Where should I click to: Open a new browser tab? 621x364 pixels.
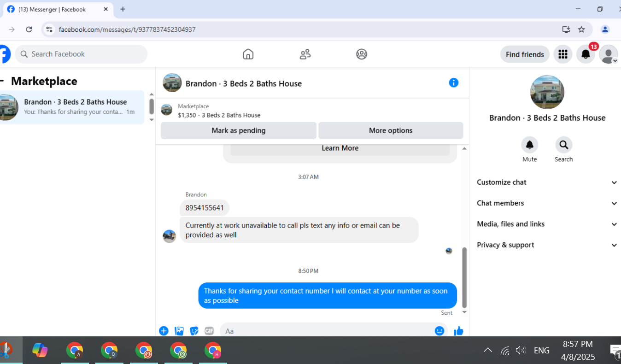(x=123, y=9)
